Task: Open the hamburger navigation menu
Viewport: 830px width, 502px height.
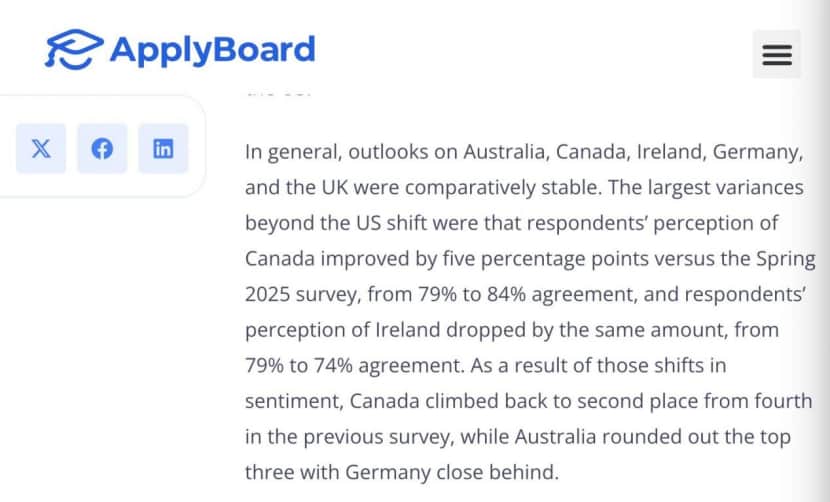Action: [777, 54]
